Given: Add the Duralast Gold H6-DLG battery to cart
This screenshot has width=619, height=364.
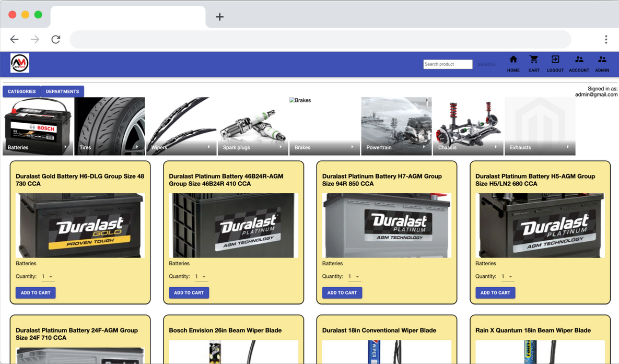Looking at the screenshot, I should click(x=35, y=292).
